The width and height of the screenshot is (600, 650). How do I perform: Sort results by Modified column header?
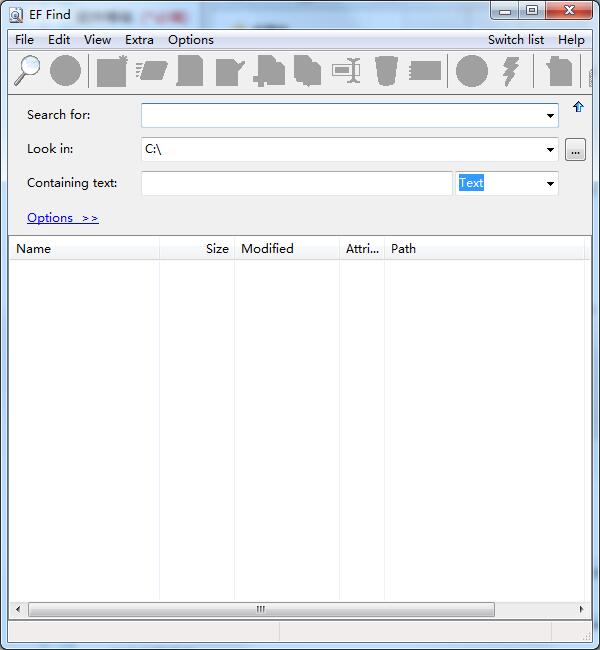point(287,249)
